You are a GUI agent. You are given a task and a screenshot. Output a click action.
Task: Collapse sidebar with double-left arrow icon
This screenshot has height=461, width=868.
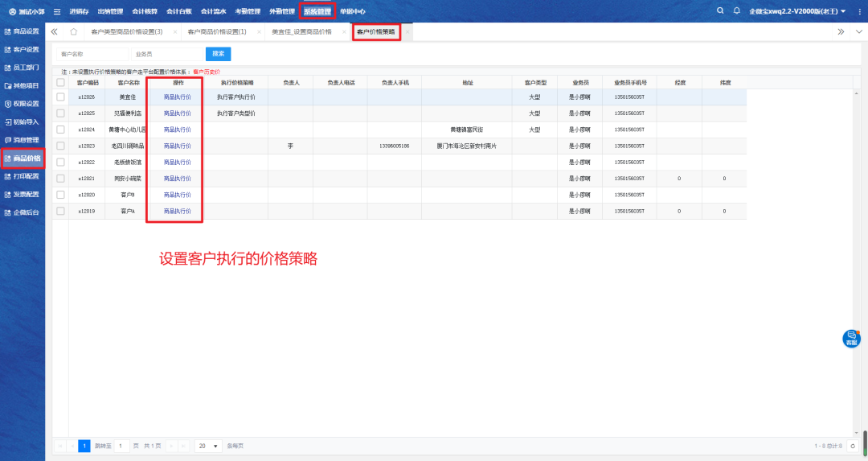(x=54, y=31)
